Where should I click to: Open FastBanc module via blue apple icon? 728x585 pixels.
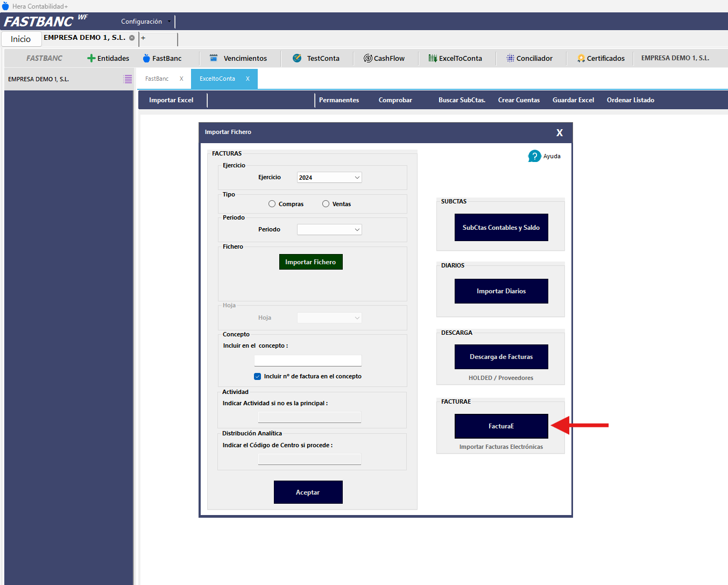point(146,58)
